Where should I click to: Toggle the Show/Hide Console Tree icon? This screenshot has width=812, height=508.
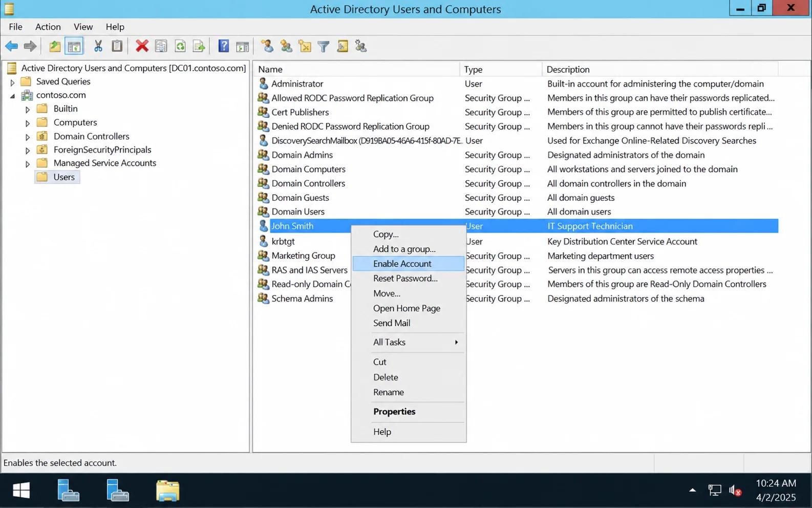[74, 47]
